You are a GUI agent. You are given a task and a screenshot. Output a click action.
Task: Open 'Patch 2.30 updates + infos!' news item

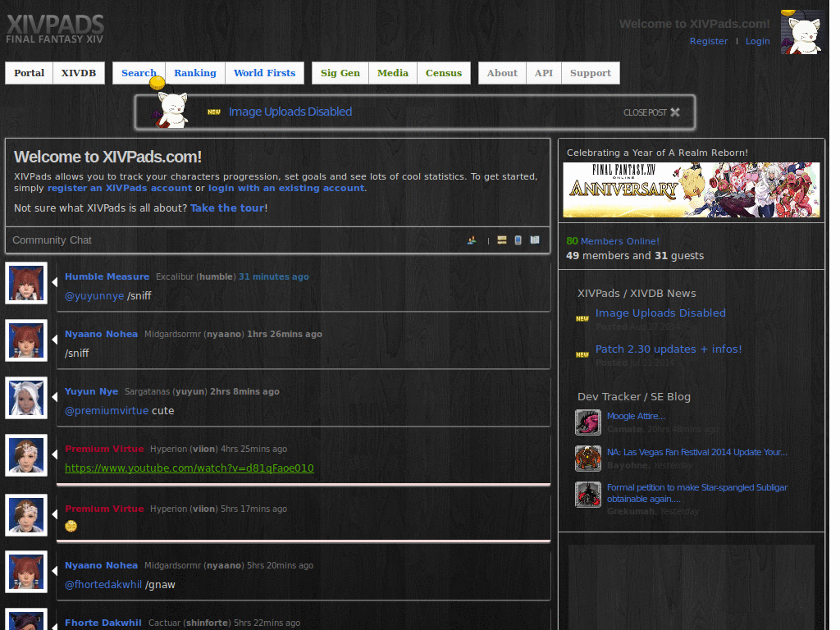pyautogui.click(x=669, y=349)
